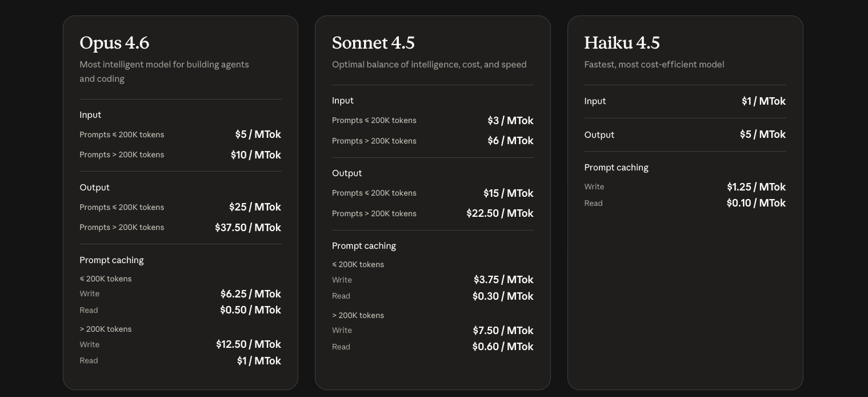Click "Prompt caching" label in Sonnet 4.5 card
This screenshot has height=397, width=868.
pos(364,246)
